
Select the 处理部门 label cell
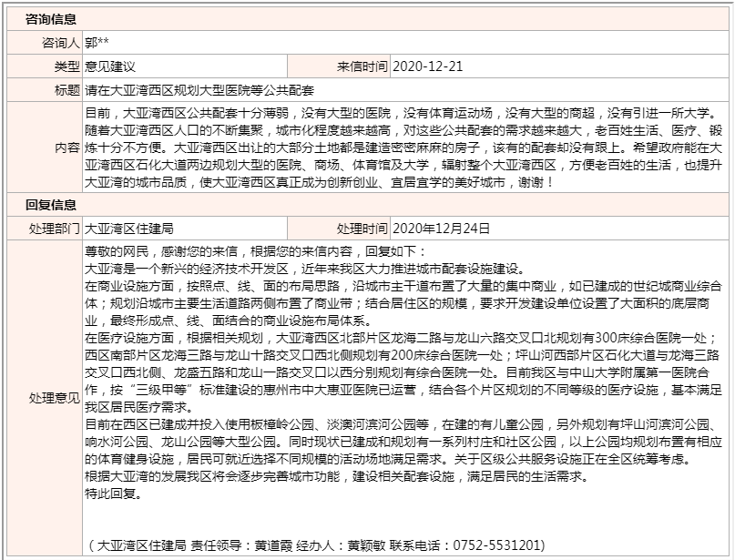(55, 229)
